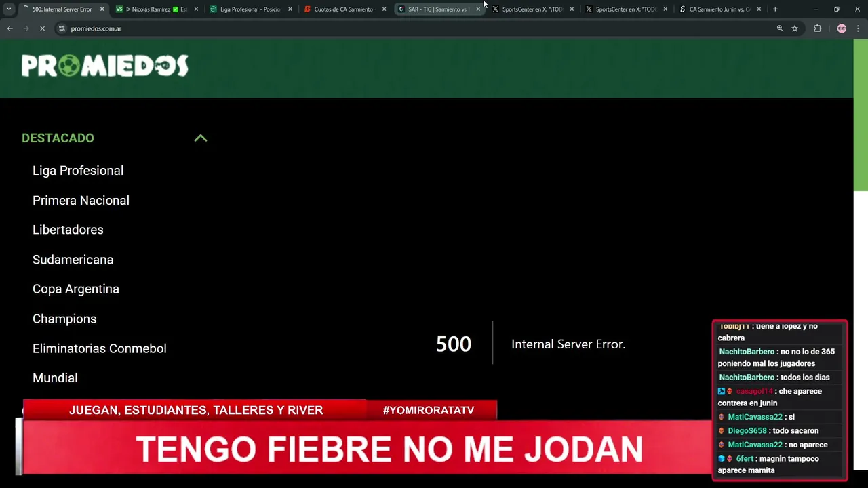Click the DESTACADO heading text
Image resolution: width=868 pixels, height=488 pixels.
pos(58,138)
